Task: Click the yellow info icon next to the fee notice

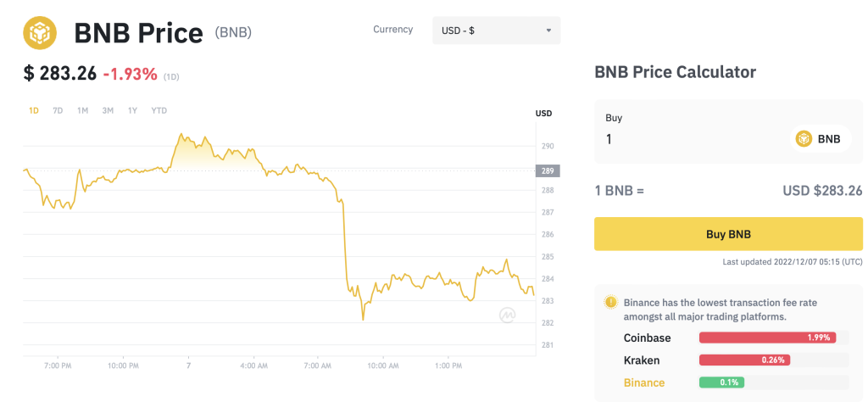Action: point(610,302)
